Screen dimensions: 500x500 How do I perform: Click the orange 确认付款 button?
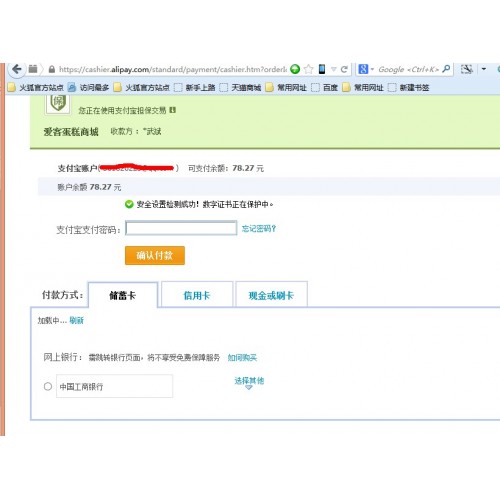pos(155,256)
